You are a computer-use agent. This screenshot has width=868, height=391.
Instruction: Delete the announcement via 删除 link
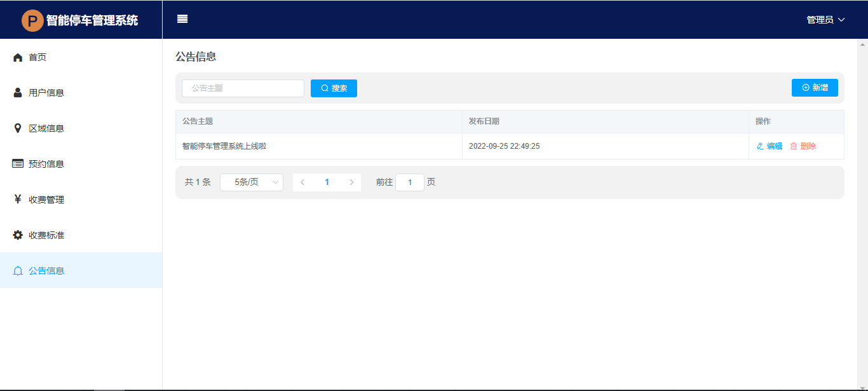pyautogui.click(x=803, y=146)
